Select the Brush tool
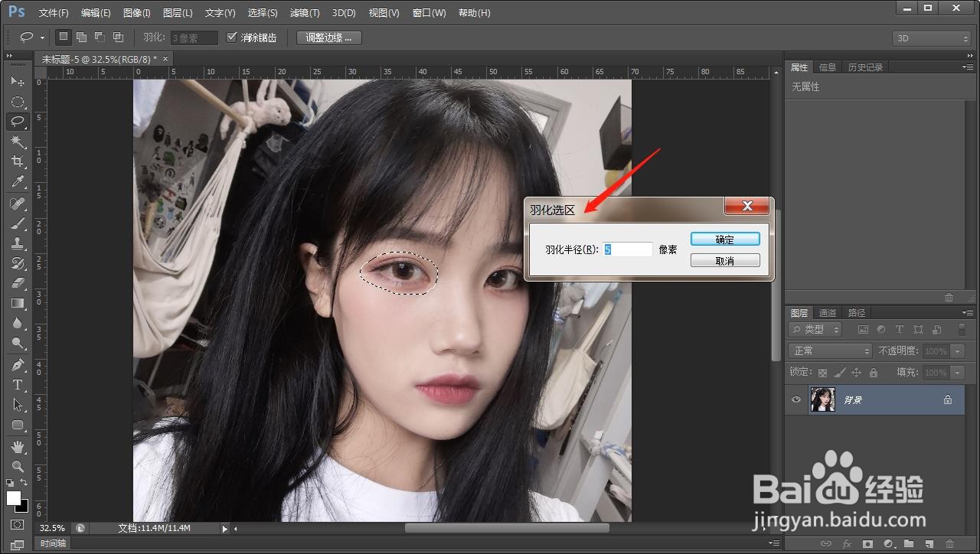This screenshot has width=980, height=554. click(x=18, y=223)
